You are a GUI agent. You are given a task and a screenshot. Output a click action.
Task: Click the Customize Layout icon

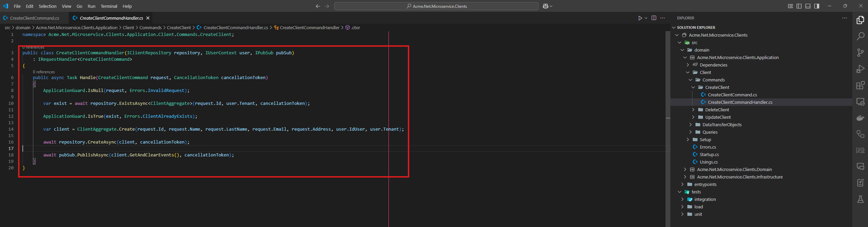[790, 6]
